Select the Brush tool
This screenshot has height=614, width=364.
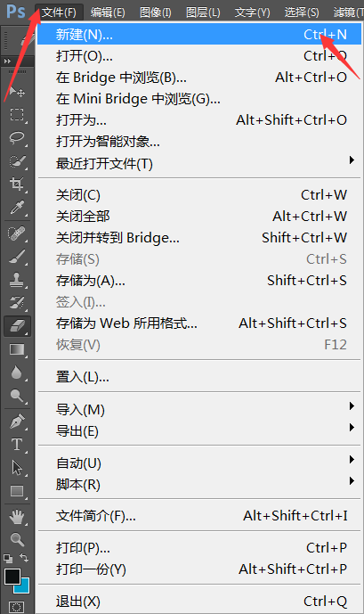[17, 257]
